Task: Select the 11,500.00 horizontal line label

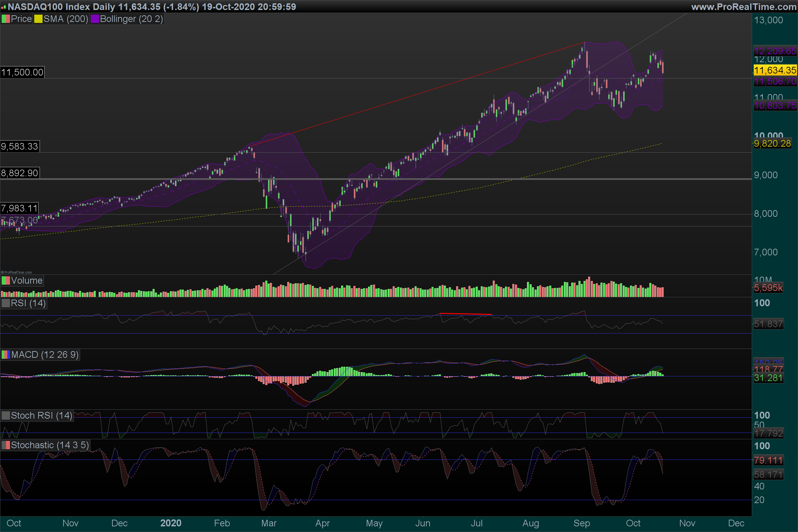Action: click(22, 72)
